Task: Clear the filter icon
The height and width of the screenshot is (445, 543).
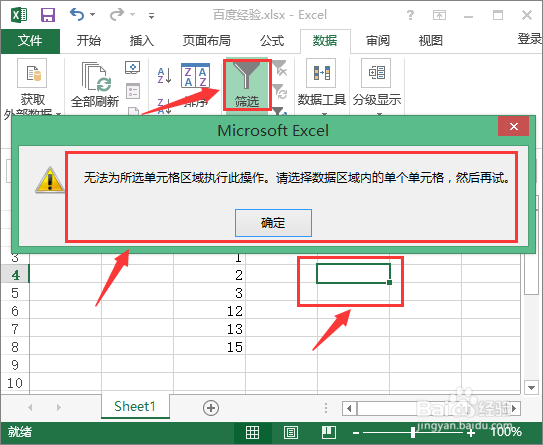Action: point(280,68)
